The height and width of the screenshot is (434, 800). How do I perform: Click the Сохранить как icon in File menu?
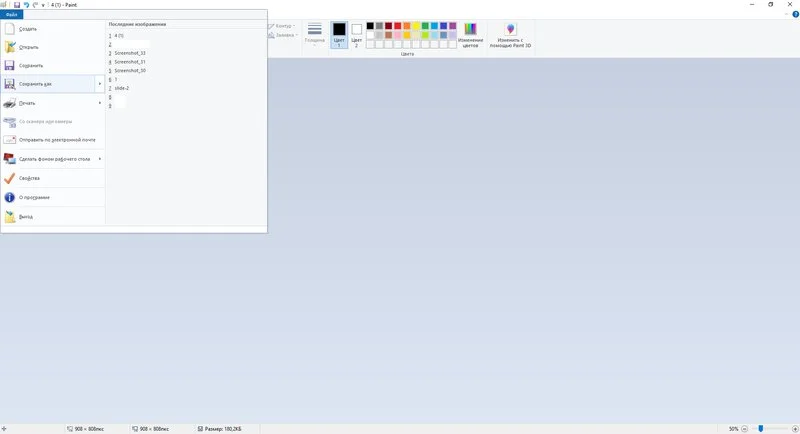pyautogui.click(x=9, y=84)
